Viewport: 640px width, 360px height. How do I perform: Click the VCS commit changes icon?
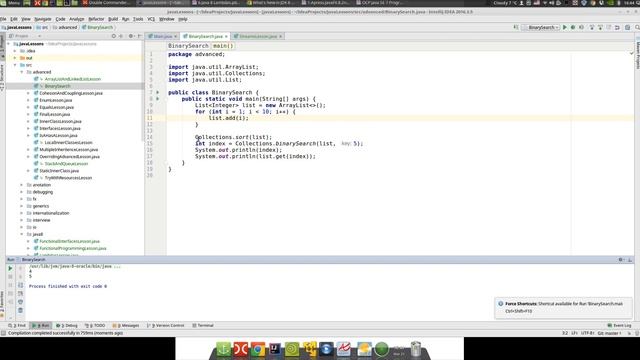click(600, 27)
